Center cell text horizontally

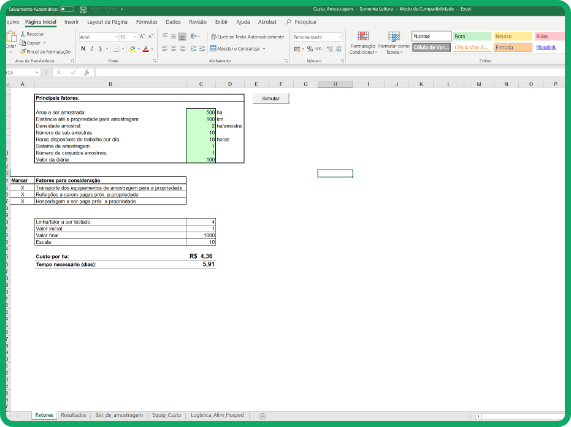pos(173,48)
